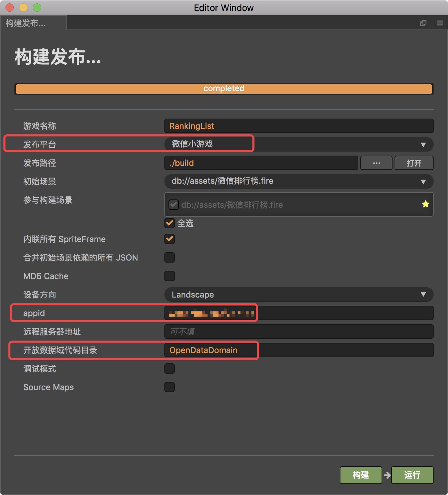Click the completed progress bar
Image resolution: width=448 pixels, height=495 pixels.
(224, 89)
